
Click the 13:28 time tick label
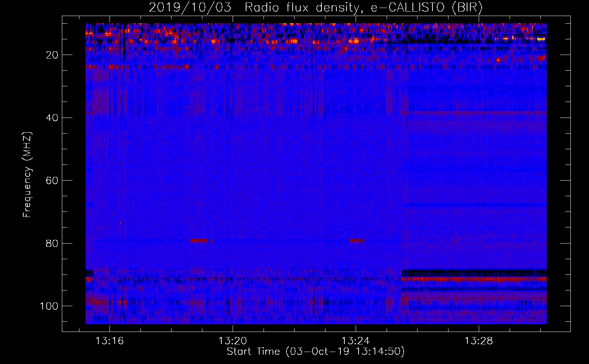coord(479,341)
